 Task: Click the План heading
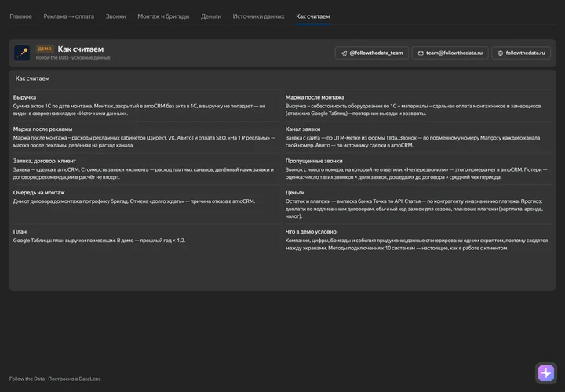pos(20,232)
